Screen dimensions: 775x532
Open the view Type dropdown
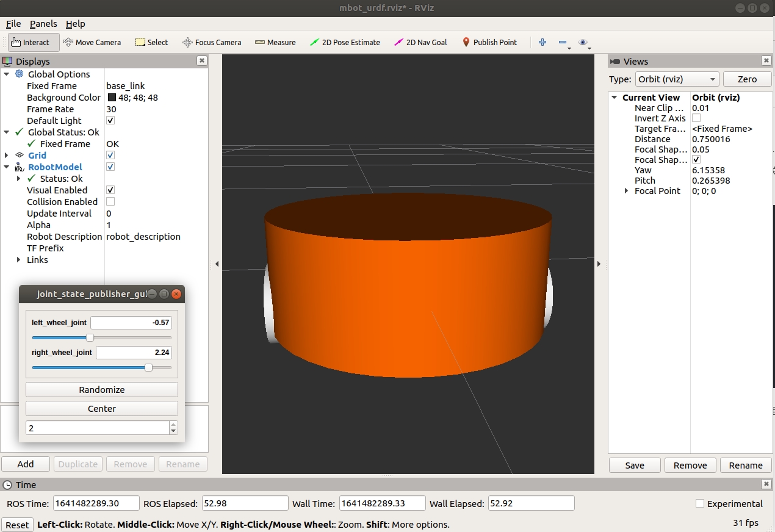[676, 79]
